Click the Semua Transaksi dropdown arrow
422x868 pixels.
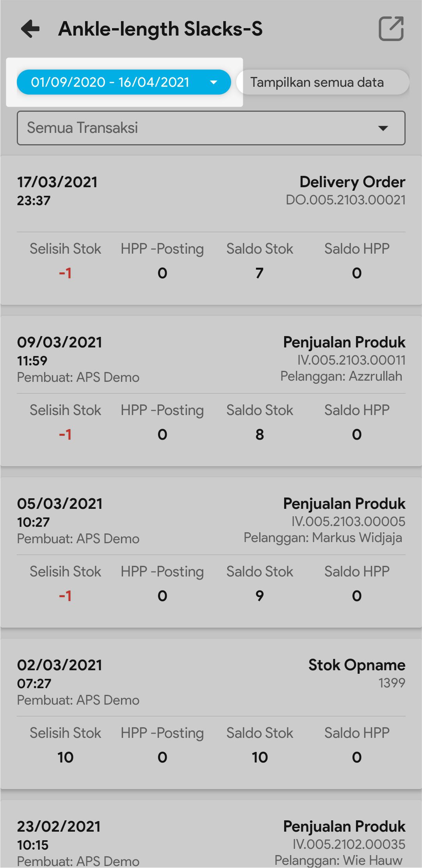[383, 128]
